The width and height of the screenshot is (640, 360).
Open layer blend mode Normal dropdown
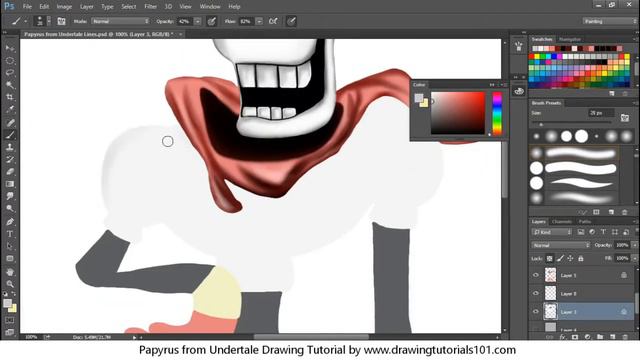[x=561, y=245]
